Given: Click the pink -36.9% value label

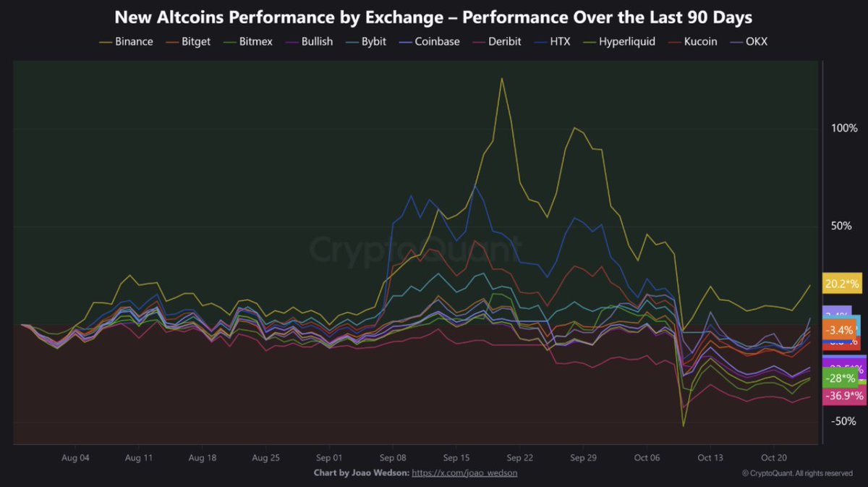Looking at the screenshot, I should [844, 396].
